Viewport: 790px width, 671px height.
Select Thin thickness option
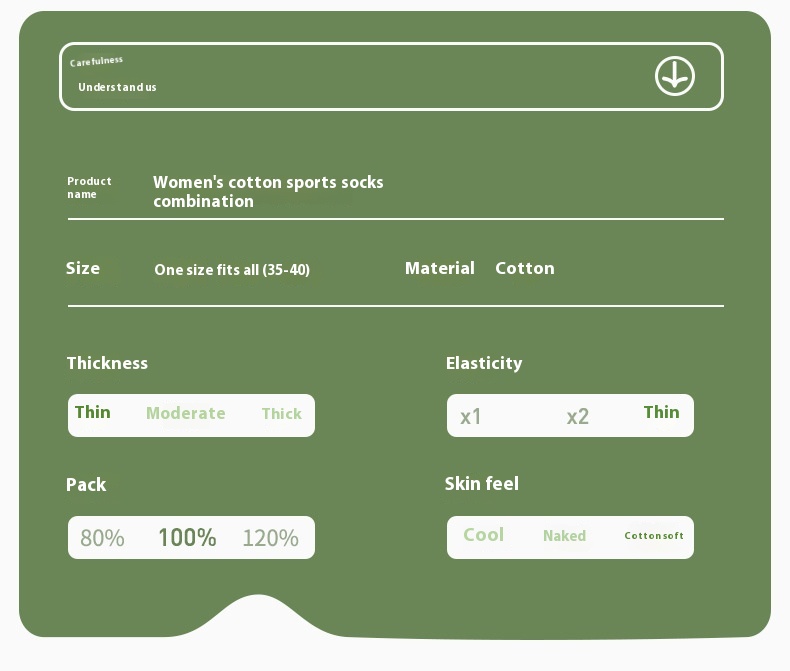click(x=93, y=412)
